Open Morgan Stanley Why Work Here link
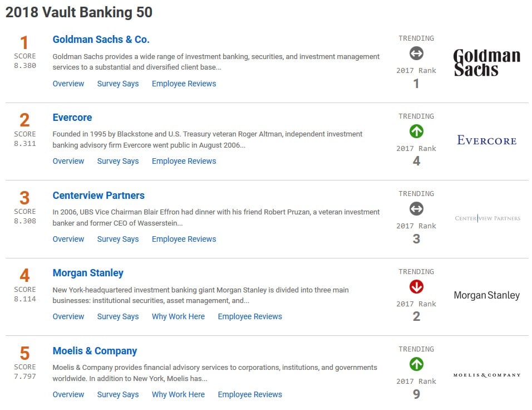The height and width of the screenshot is (410, 532). (178, 316)
